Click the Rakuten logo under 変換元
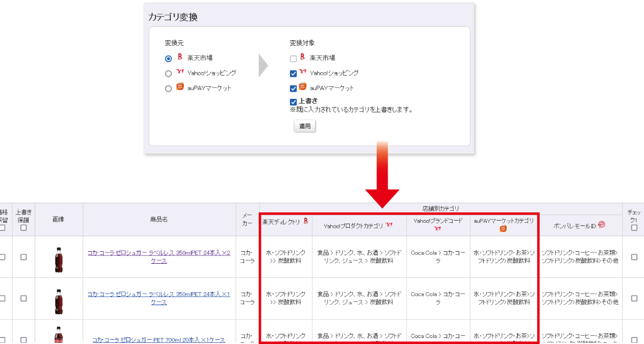 pos(180,57)
